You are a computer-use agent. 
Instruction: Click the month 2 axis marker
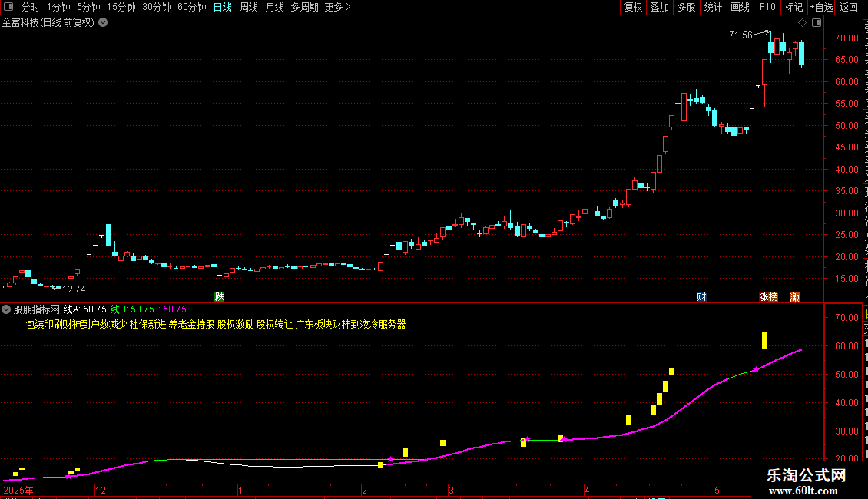click(x=364, y=490)
